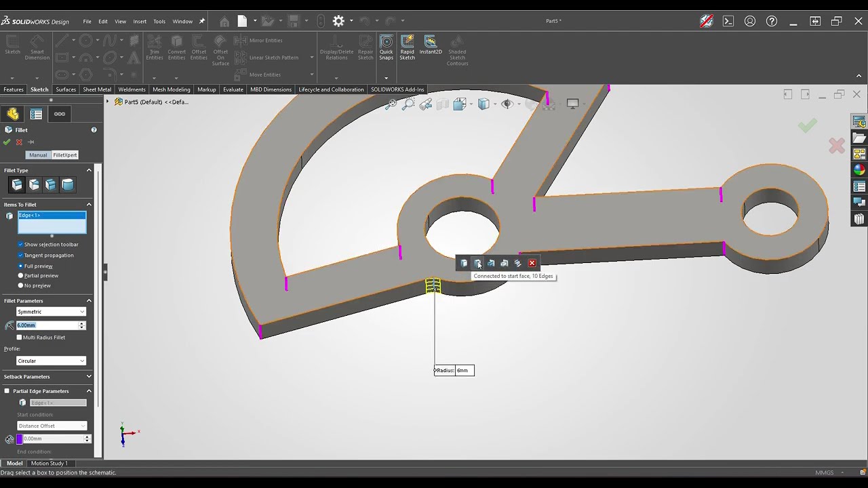Activate Rapid Sketch tool
Viewport: 868px width, 488px height.
point(407,47)
